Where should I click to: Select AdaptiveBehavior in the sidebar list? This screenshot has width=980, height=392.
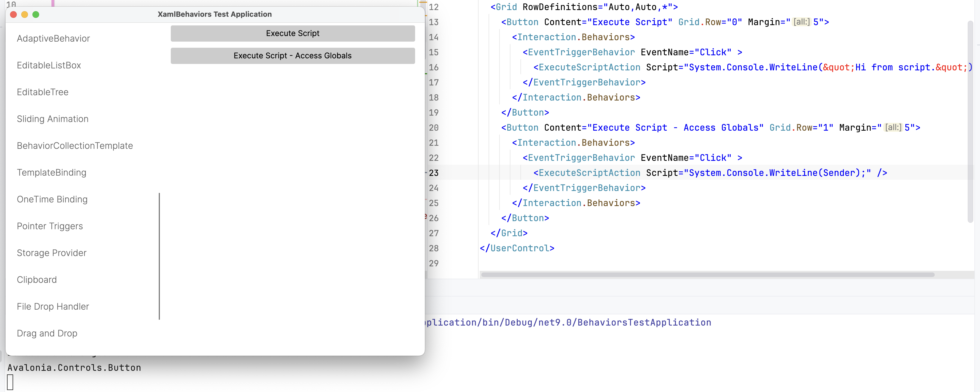[54, 38]
